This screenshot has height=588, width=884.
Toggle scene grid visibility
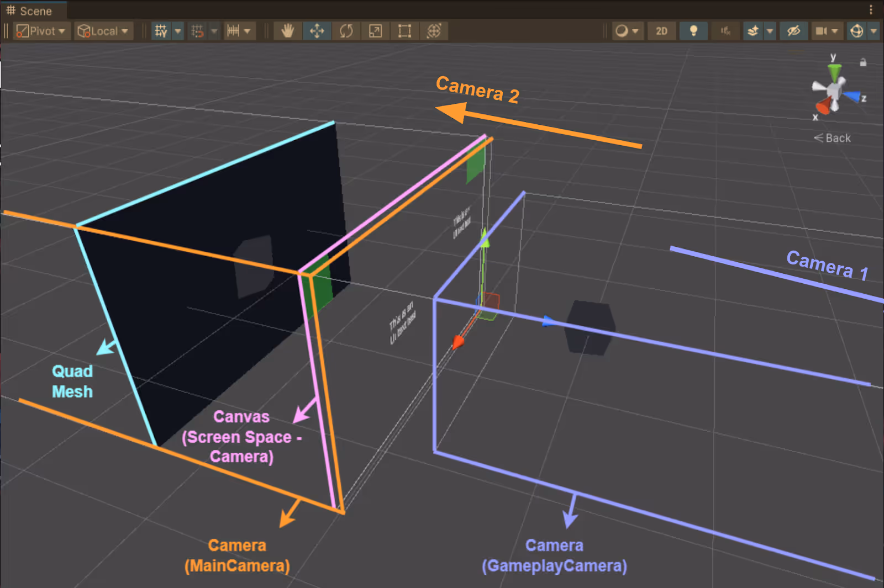coord(161,31)
